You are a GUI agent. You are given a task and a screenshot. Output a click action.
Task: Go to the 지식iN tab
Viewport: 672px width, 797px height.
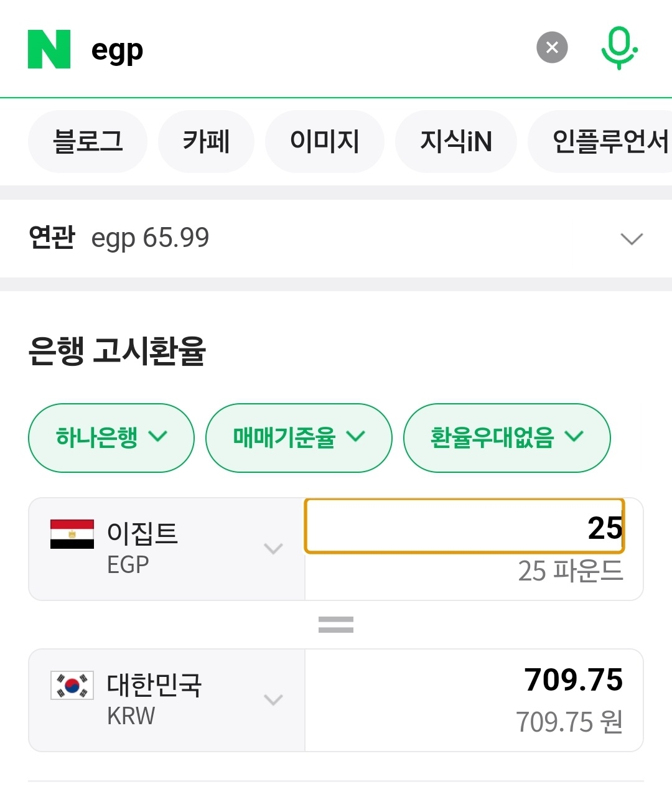click(x=456, y=141)
